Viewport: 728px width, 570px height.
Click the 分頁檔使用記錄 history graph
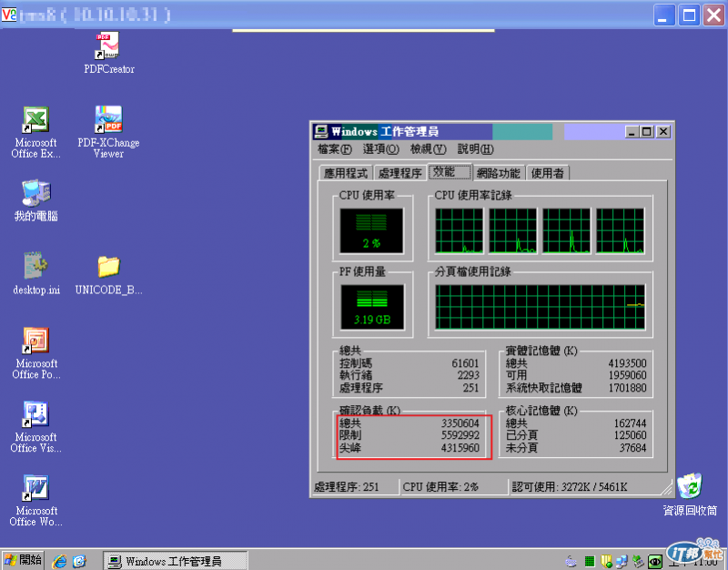(540, 307)
